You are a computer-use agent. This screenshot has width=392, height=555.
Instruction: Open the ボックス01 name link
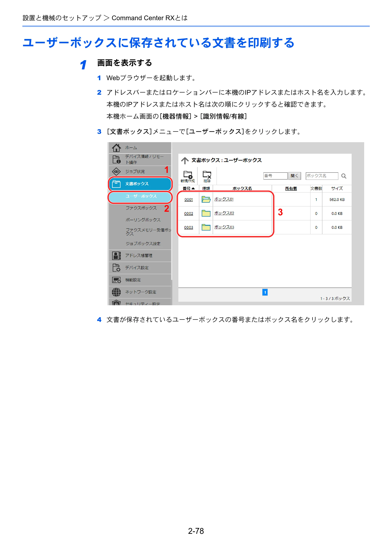point(224,199)
